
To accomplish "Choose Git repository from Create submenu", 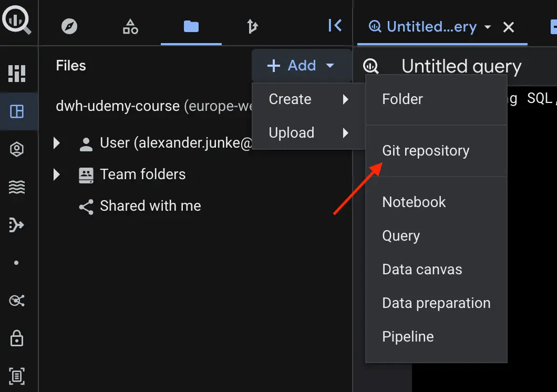I will point(436,151).
